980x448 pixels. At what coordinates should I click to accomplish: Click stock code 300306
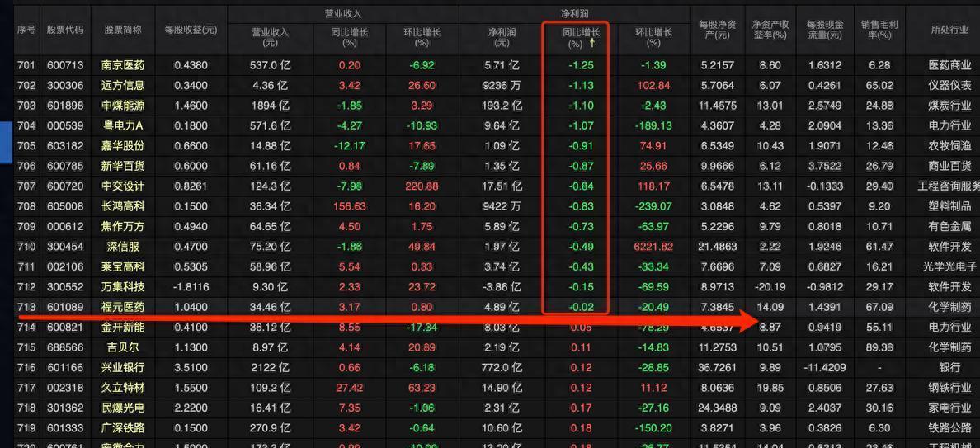[65, 85]
